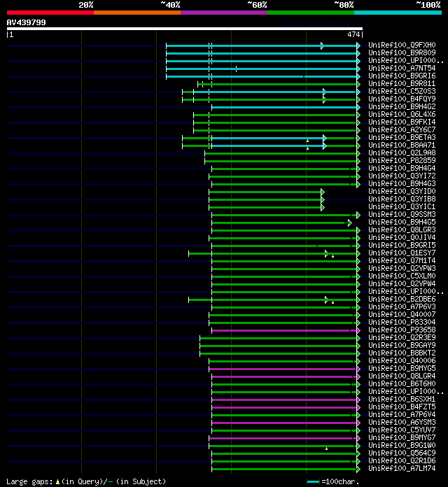This screenshot has height=487, width=448.
Task: Click the red 20% identity color segment
Action: click(50, 13)
